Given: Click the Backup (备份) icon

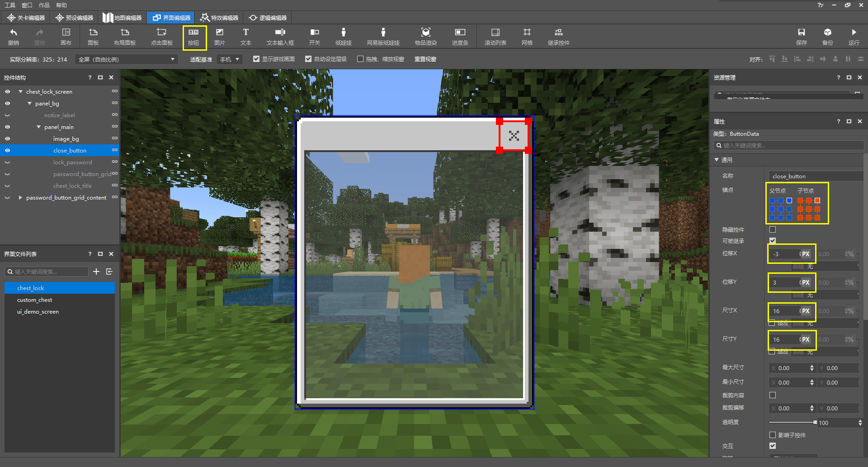Looking at the screenshot, I should click(x=828, y=37).
